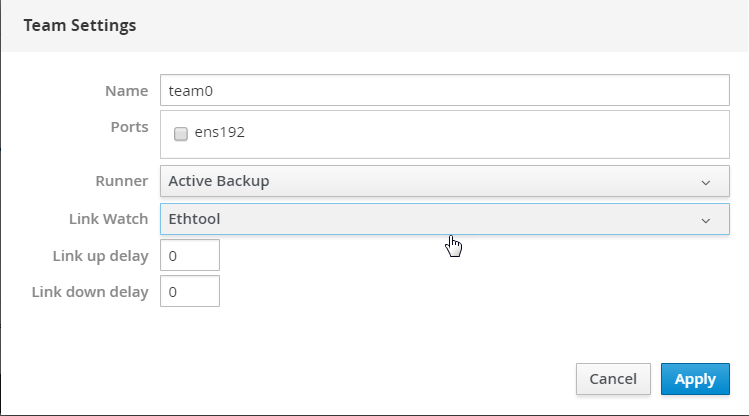Image resolution: width=749 pixels, height=416 pixels.
Task: Click the chevron arrow on Link Watch dropdown
Action: (706, 219)
